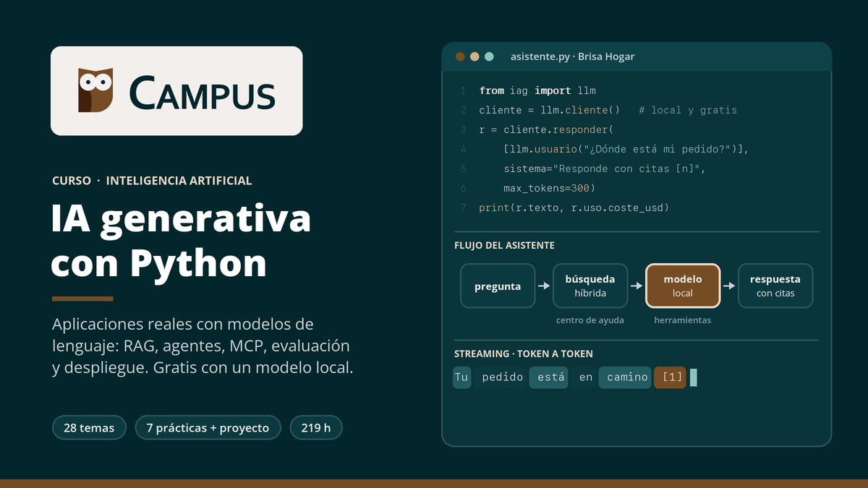The width and height of the screenshot is (868, 488).
Task: Click the "búsqueda híbrida" flow box
Action: tap(590, 286)
